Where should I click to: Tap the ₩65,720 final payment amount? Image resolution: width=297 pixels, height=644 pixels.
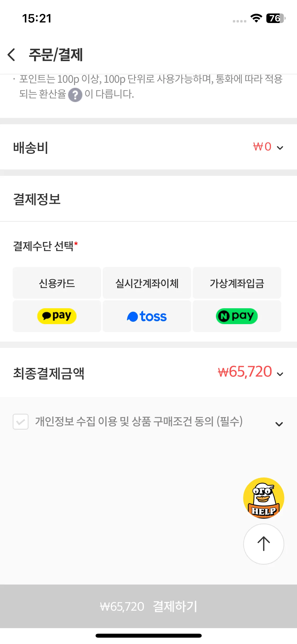(x=245, y=372)
